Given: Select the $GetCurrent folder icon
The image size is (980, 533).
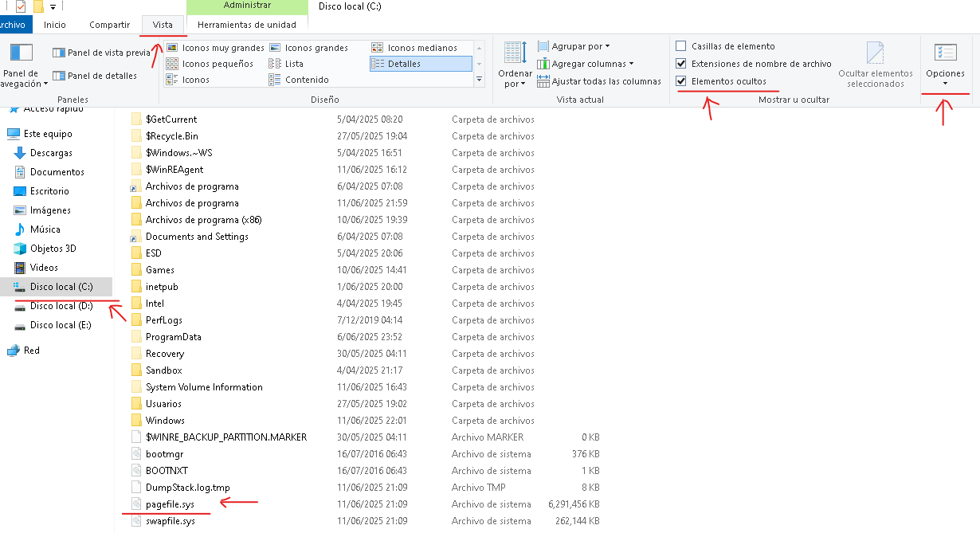Looking at the screenshot, I should coord(136,120).
